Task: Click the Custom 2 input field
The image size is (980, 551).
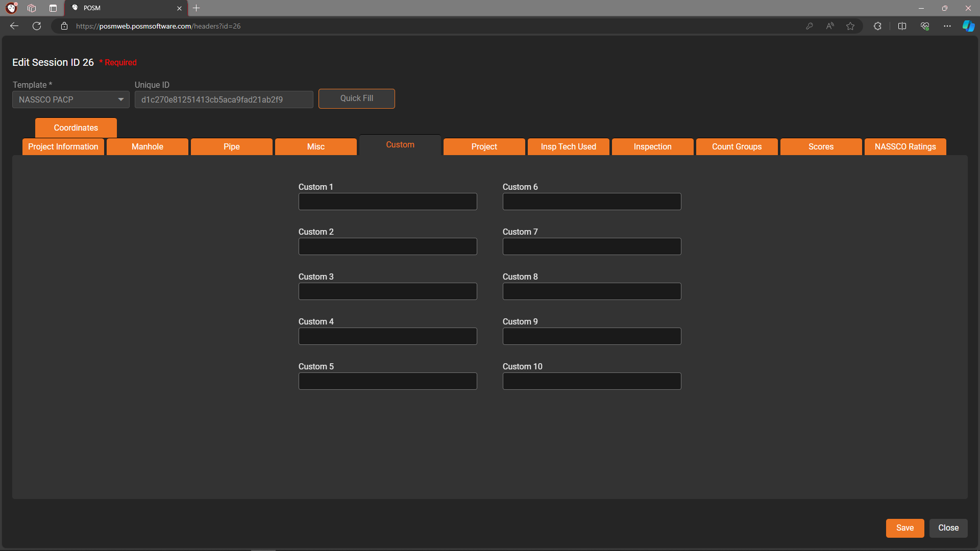Action: point(388,246)
